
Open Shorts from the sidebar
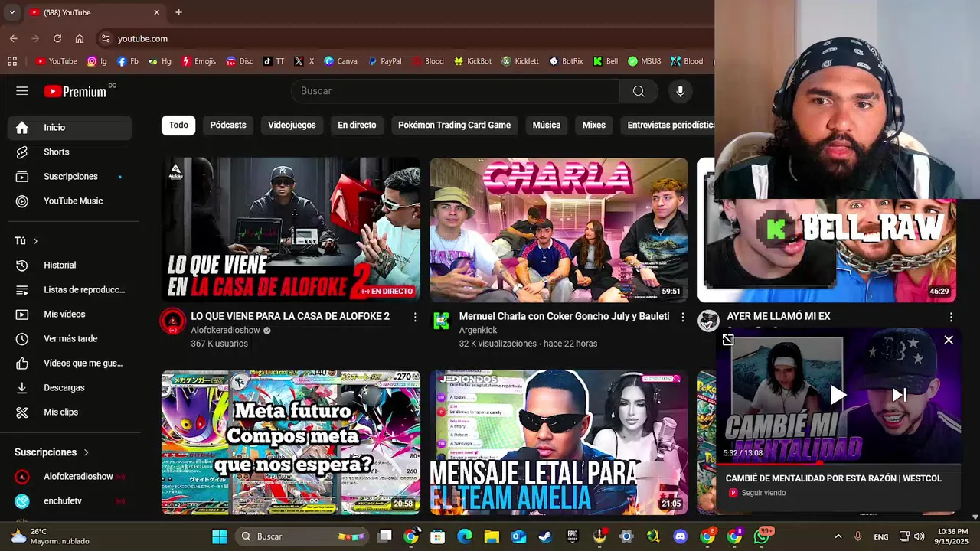70,152
